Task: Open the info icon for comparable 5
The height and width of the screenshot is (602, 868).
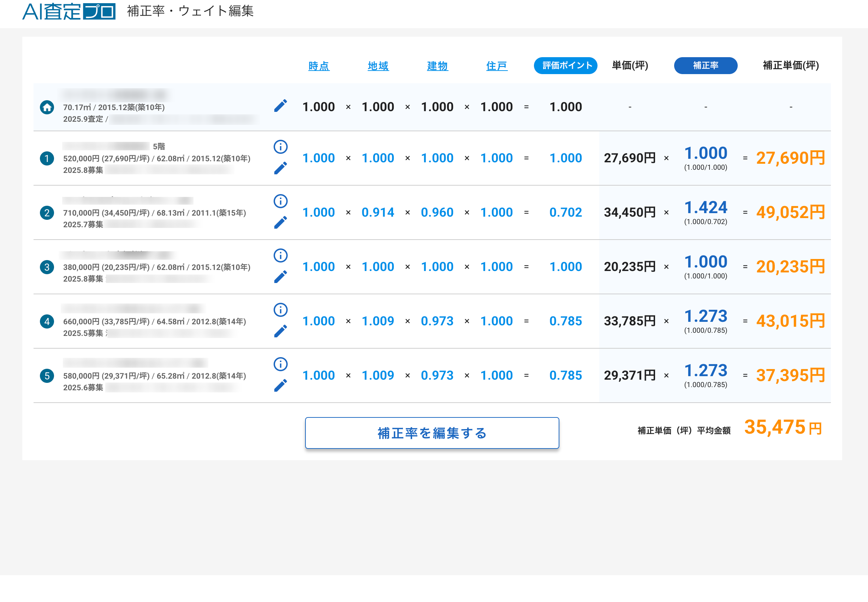Action: (280, 364)
